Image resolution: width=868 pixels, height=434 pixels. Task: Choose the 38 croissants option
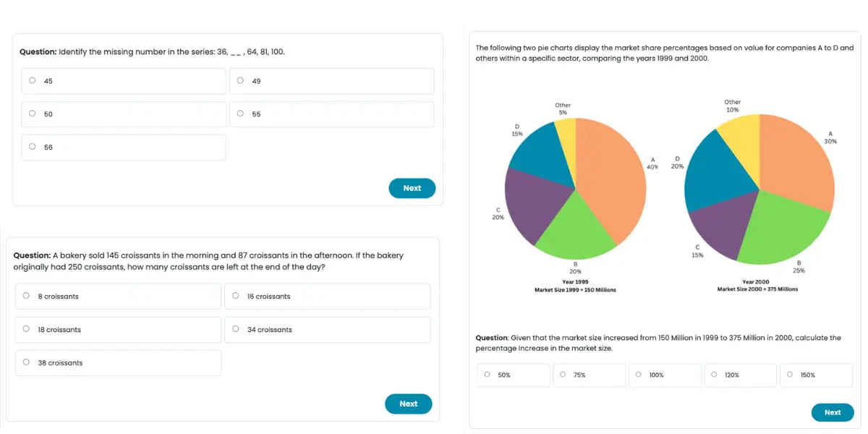[27, 362]
